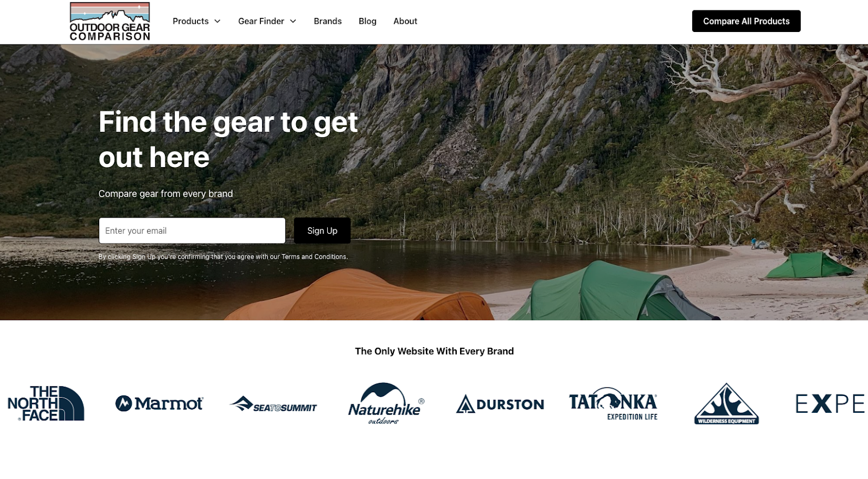868x479 pixels.
Task: Click the Outdoor Gear Comparison logo
Action: point(110,22)
